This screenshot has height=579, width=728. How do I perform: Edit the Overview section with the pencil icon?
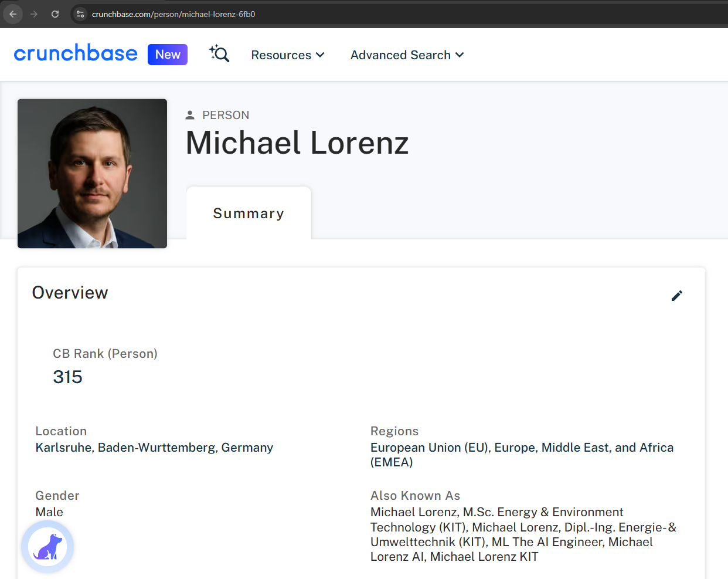(x=677, y=296)
